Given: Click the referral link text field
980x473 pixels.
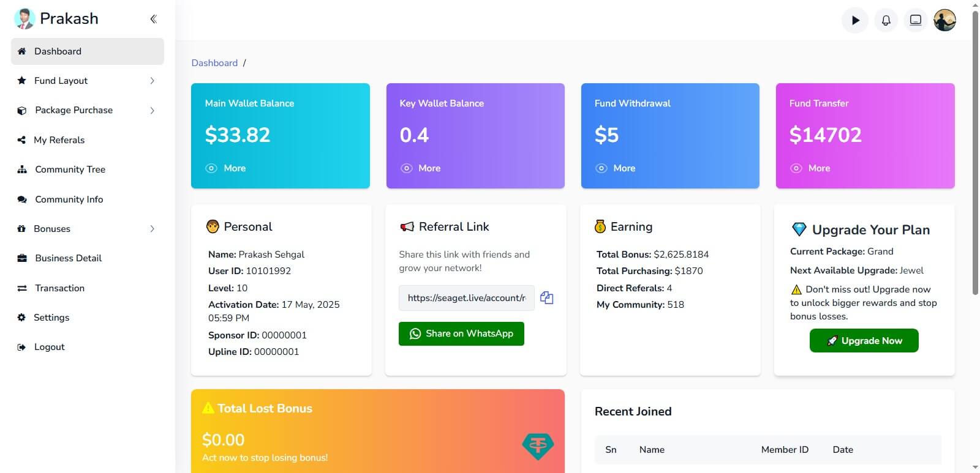Looking at the screenshot, I should (x=466, y=298).
